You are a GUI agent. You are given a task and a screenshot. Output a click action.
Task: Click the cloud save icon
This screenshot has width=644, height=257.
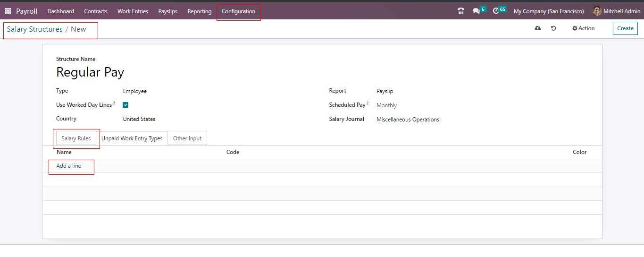tap(538, 28)
